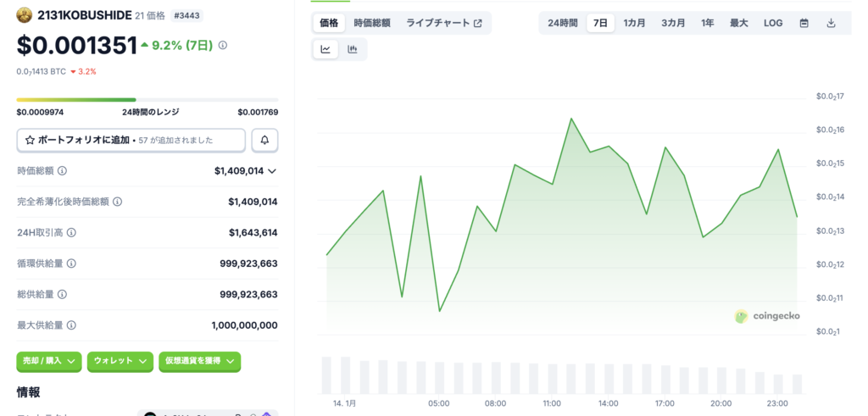868x416 pixels.
Task: Click the 24時間のレンジ price range bar
Action: [147, 100]
